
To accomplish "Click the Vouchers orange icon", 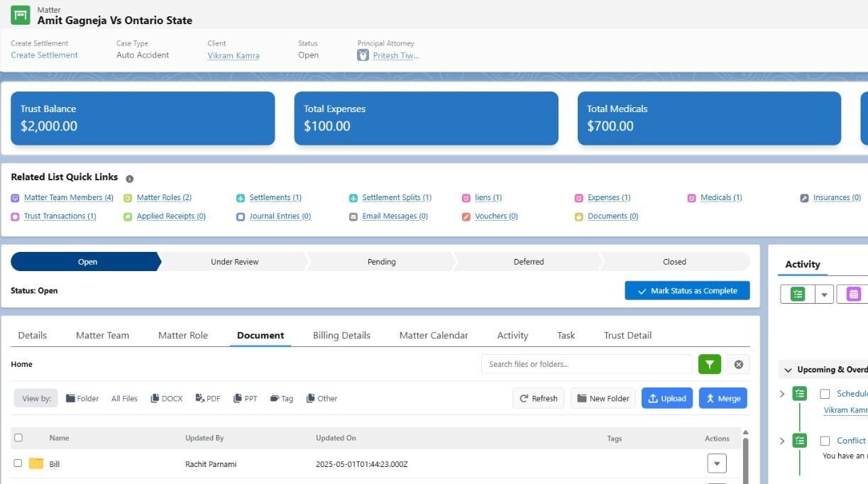I will pyautogui.click(x=466, y=216).
